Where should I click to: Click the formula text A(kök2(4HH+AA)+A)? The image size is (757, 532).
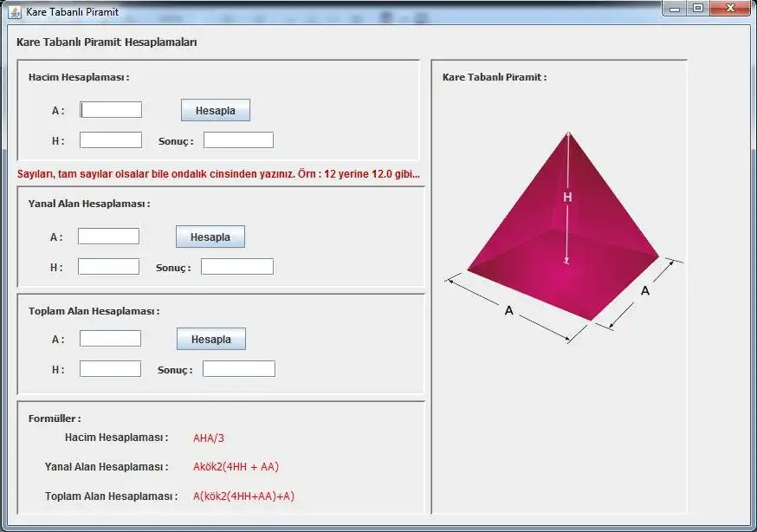243,496
